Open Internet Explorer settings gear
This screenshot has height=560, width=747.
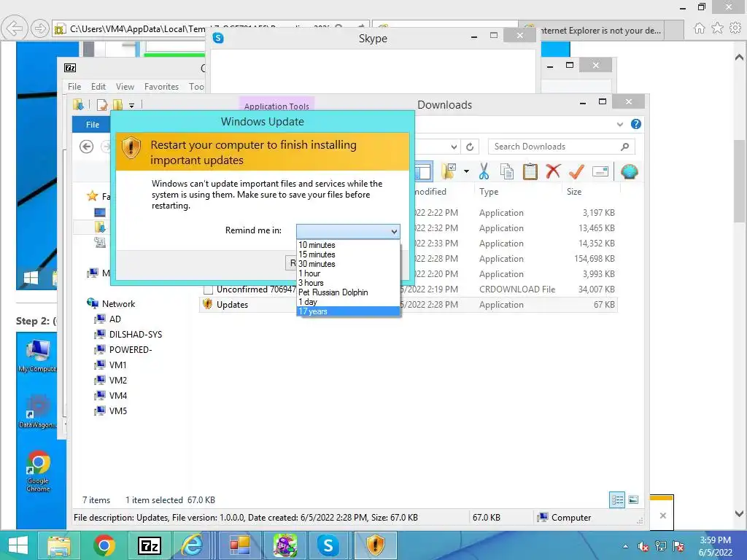[x=735, y=28]
